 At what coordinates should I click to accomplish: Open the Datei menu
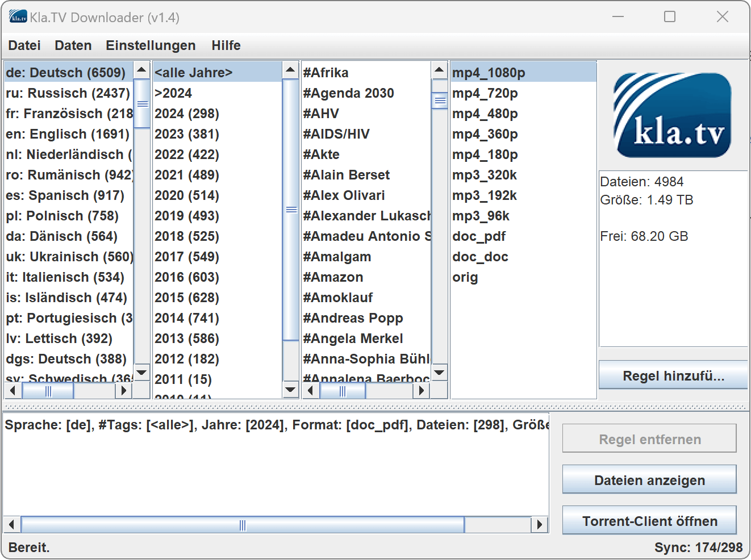point(24,45)
